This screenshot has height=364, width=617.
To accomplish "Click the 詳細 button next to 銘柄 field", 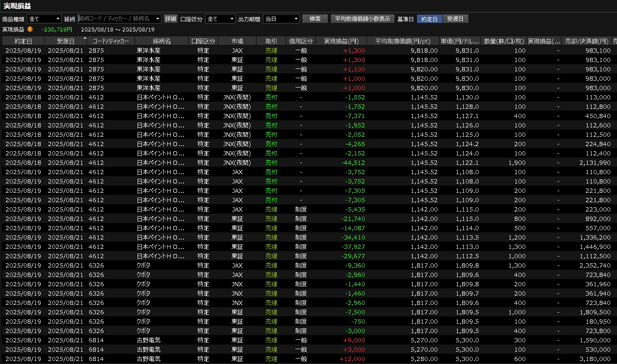I will (x=170, y=19).
